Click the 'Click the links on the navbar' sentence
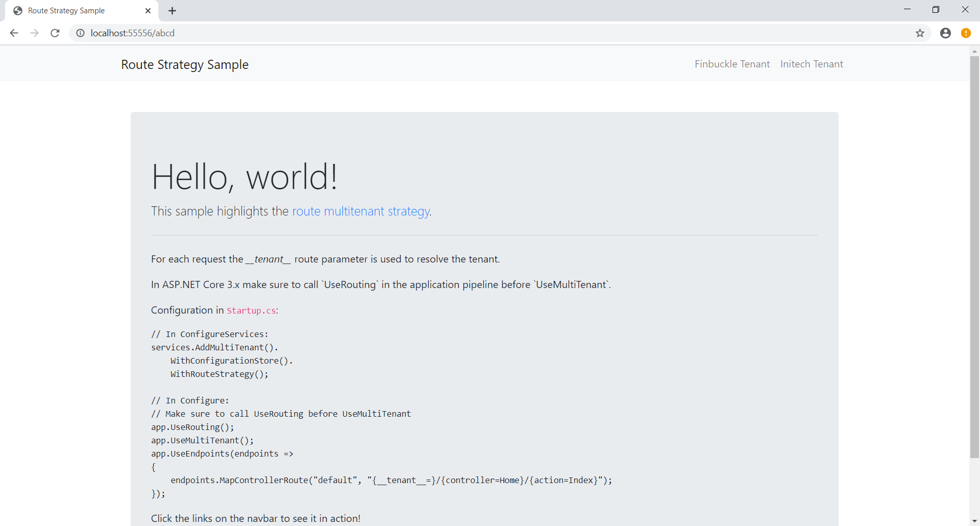This screenshot has width=980, height=526. tap(256, 518)
